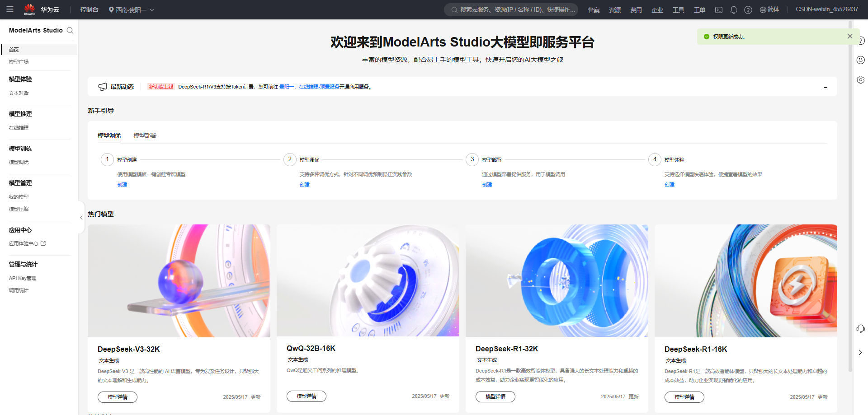Open the 费用 menu
Viewport: 868px width, 415px height.
(x=636, y=10)
